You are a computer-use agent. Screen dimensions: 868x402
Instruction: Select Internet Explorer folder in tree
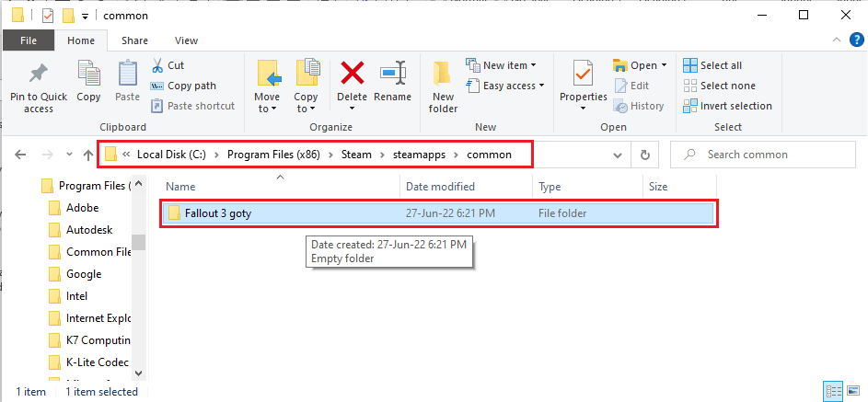[x=89, y=318]
